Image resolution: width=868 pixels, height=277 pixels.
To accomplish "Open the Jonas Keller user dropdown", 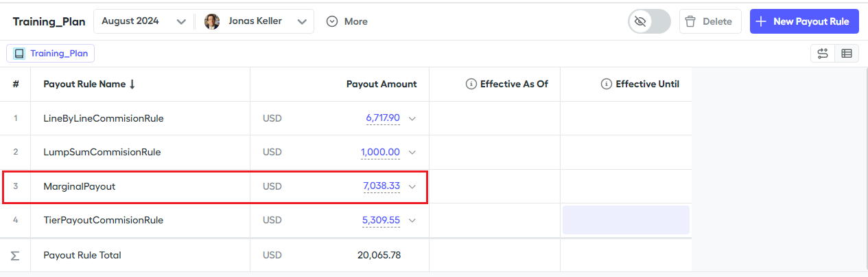I will coord(302,21).
